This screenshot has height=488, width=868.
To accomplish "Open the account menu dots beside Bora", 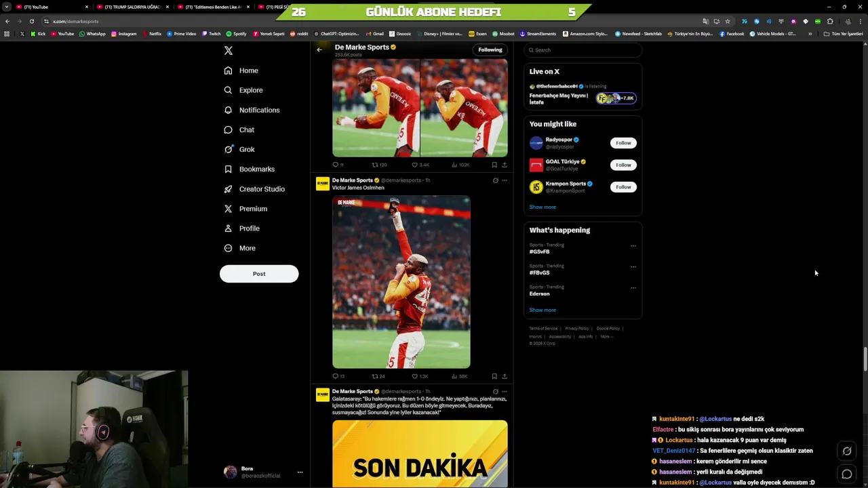I will click(x=300, y=472).
